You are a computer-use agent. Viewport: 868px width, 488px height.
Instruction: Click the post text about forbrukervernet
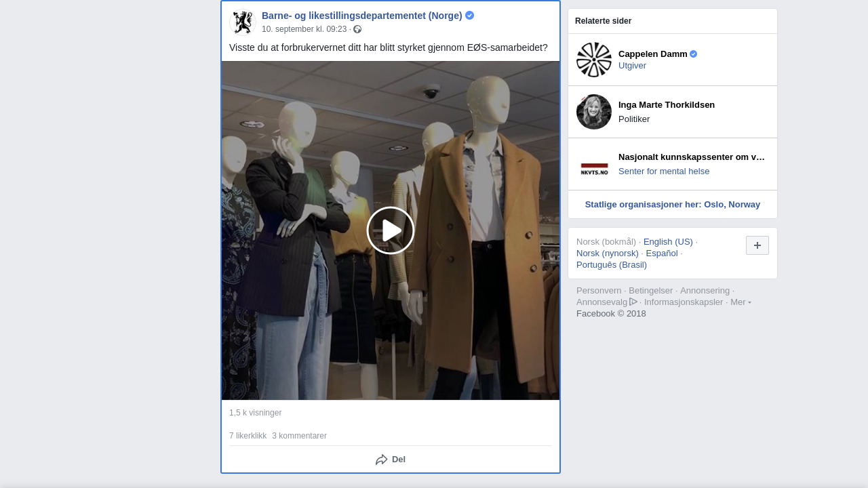coord(389,47)
